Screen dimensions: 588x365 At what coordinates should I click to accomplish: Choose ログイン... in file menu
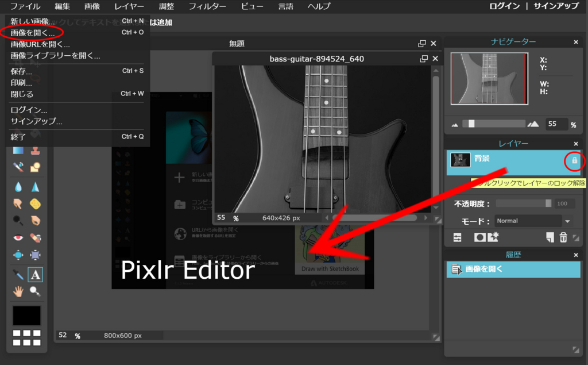click(77, 110)
